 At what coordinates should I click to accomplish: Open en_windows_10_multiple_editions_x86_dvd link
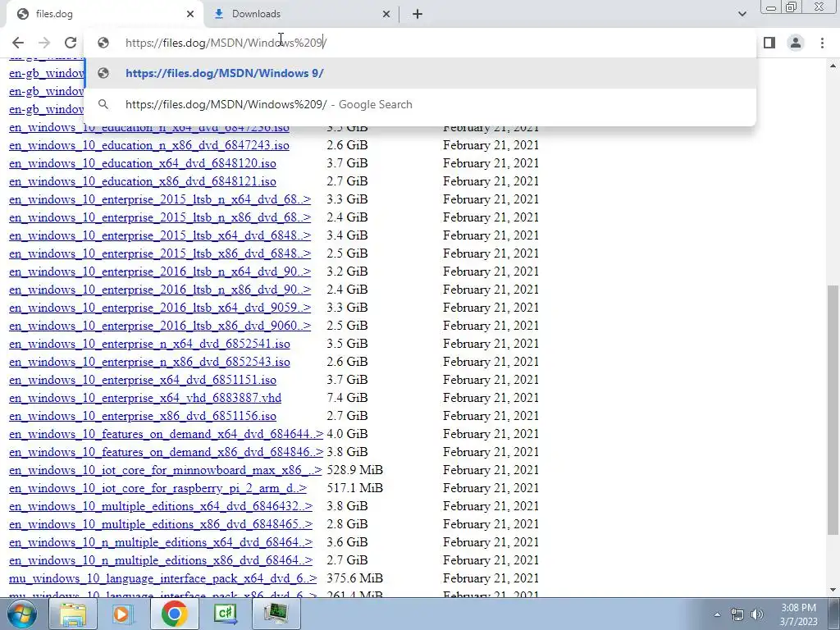pyautogui.click(x=161, y=524)
